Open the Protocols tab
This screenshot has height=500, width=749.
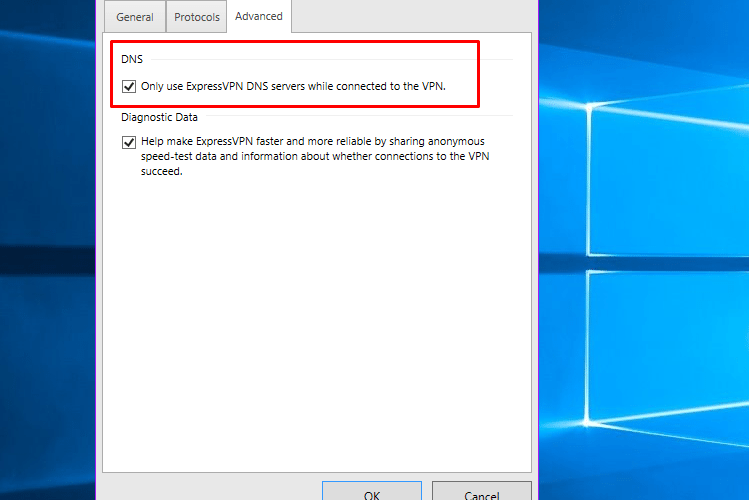[196, 17]
